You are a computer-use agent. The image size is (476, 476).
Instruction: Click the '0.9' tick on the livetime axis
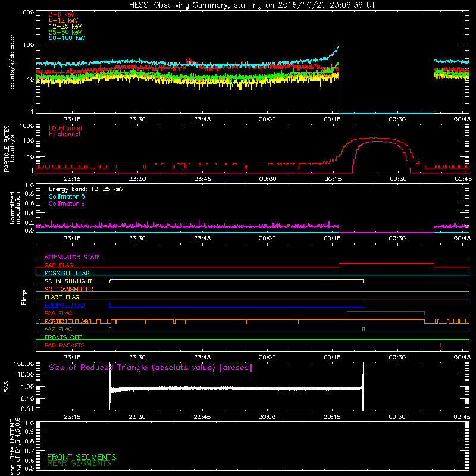[x=29, y=431]
